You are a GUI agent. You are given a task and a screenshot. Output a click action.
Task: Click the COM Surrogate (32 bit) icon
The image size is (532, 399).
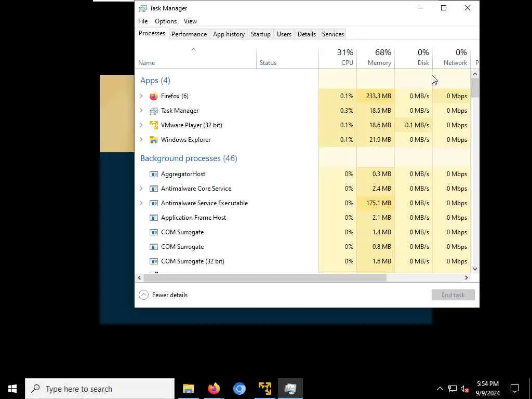click(x=154, y=261)
